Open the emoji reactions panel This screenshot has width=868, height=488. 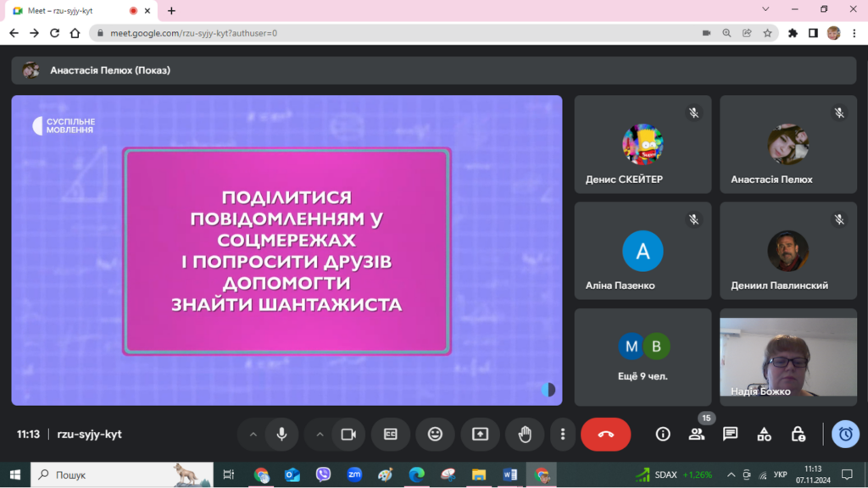tap(435, 435)
